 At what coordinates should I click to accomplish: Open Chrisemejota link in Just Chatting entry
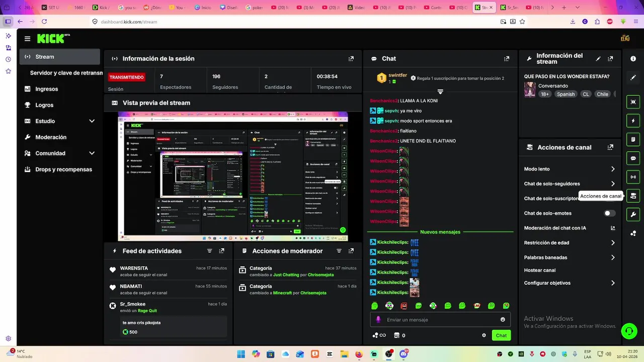[x=321, y=275]
